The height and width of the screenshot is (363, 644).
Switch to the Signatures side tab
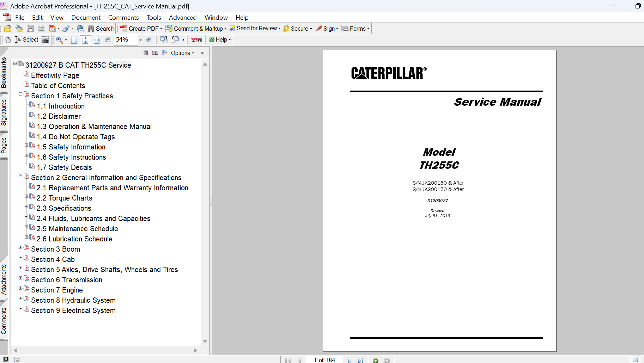point(4,112)
